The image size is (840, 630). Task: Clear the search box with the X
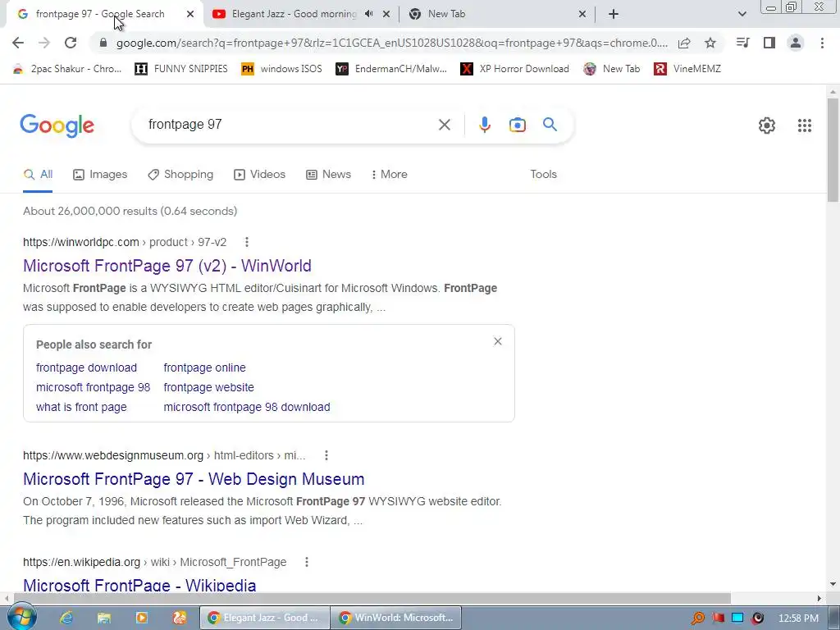tap(444, 125)
